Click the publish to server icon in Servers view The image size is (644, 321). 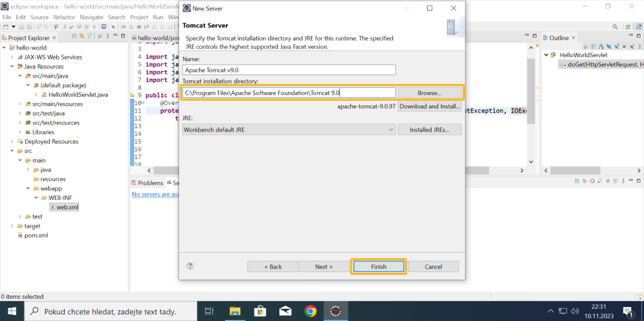point(615,181)
